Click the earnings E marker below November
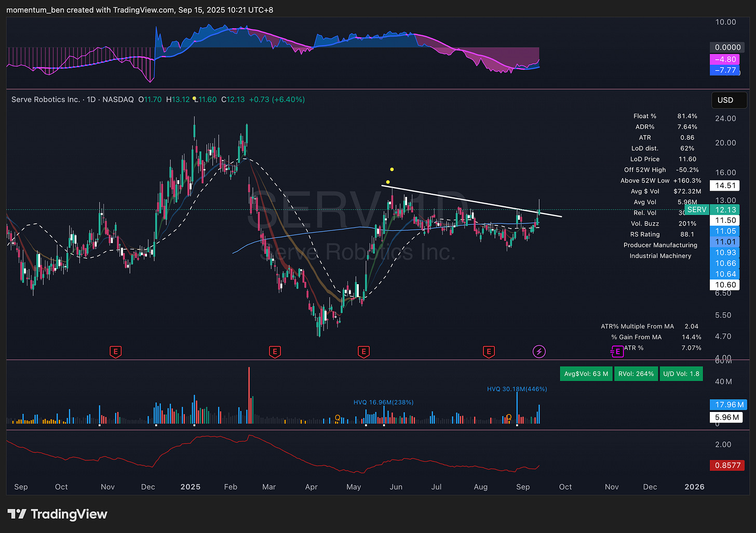 [116, 352]
